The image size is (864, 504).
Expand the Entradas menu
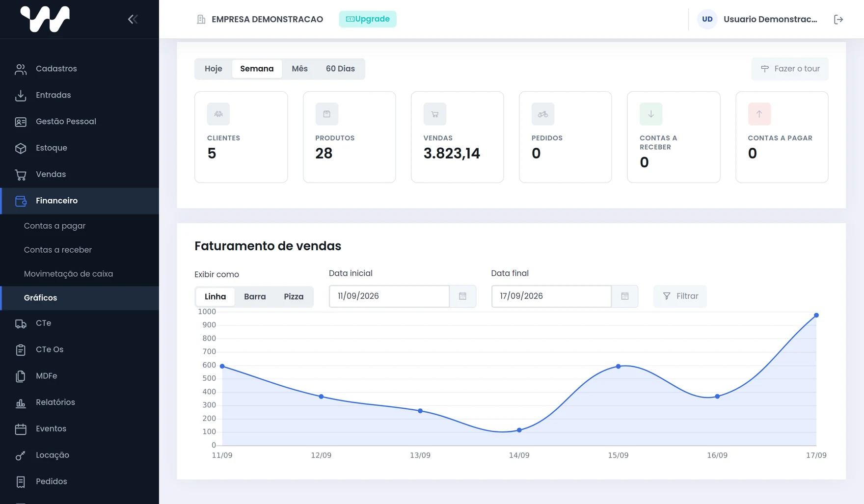(80, 95)
